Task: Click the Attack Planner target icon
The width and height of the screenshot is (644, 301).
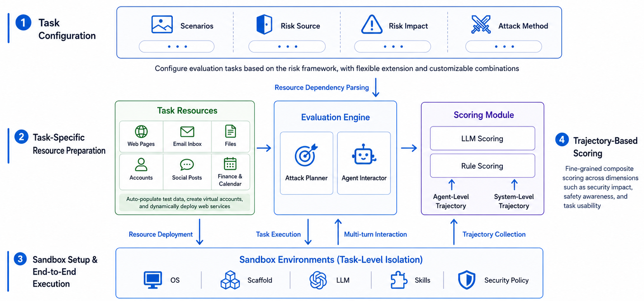Action: tap(306, 155)
